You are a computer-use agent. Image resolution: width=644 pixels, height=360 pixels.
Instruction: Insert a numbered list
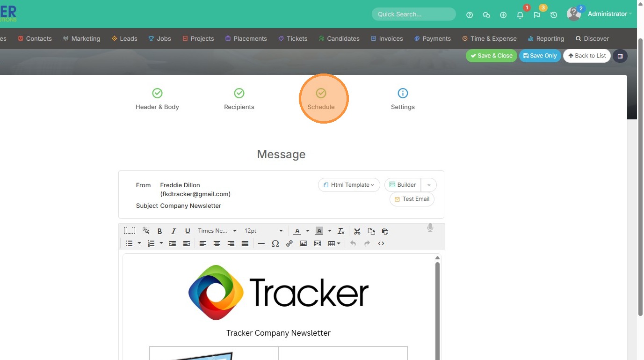point(151,243)
